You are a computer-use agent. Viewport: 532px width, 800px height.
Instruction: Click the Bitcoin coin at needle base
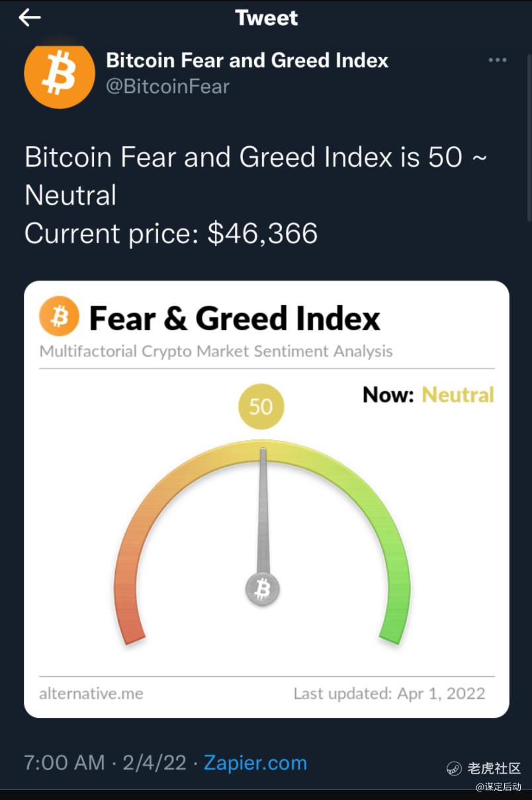tap(263, 589)
